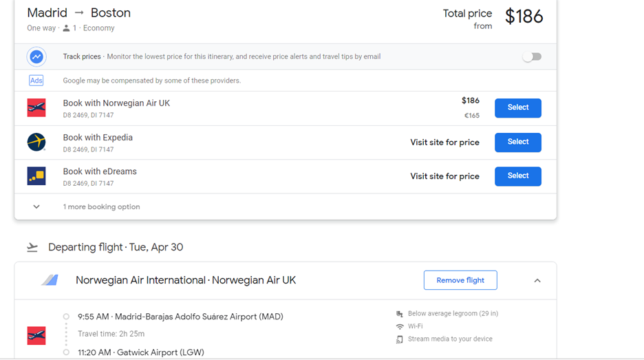This screenshot has height=360, width=644.
Task: Click the below average legroom seat icon
Action: coord(400,314)
